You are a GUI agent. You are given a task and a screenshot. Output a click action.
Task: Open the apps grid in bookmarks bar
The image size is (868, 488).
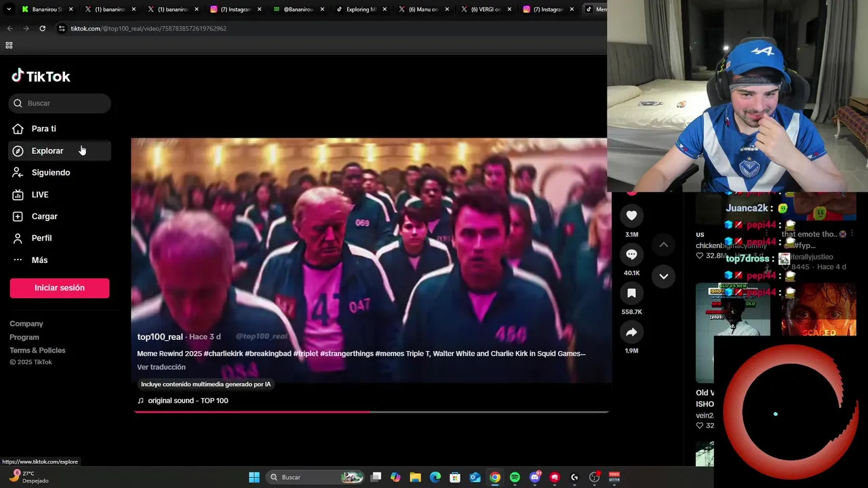(x=9, y=45)
